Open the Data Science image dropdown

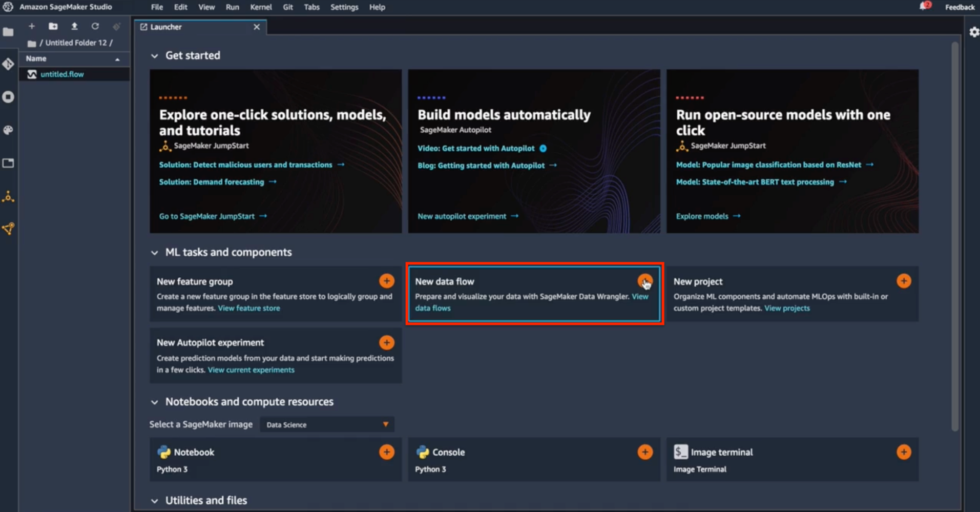pyautogui.click(x=327, y=424)
